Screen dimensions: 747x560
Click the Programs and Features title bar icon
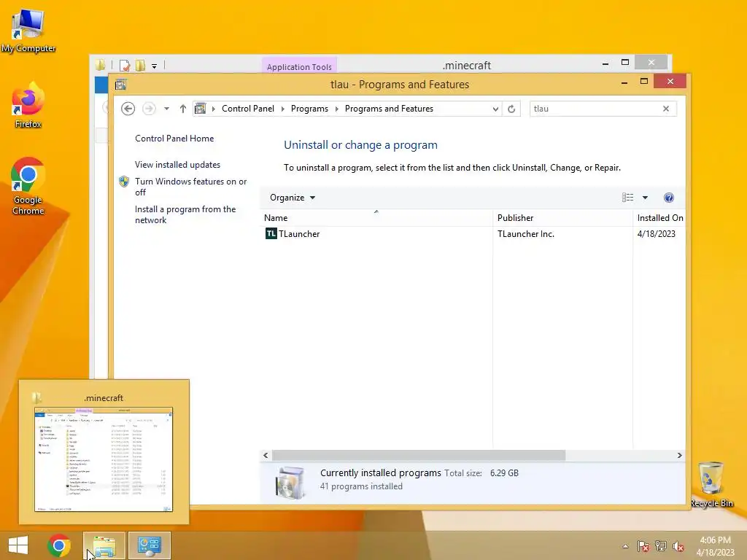(x=120, y=85)
